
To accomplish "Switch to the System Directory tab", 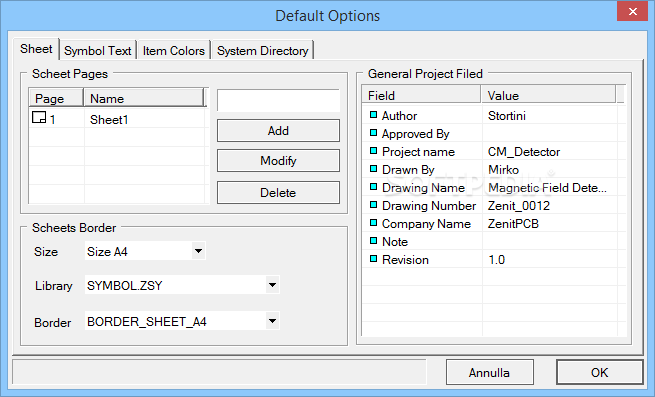I will pyautogui.click(x=263, y=51).
